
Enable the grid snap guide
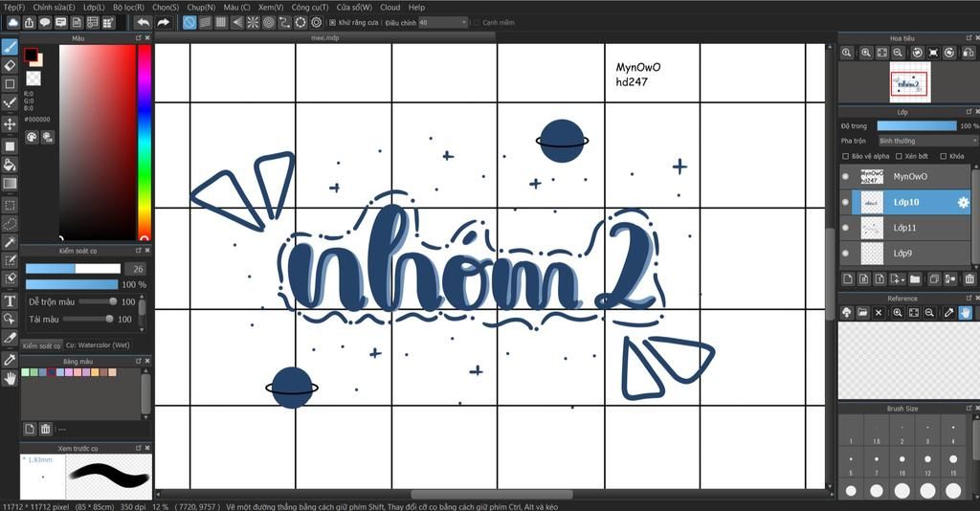(x=221, y=23)
